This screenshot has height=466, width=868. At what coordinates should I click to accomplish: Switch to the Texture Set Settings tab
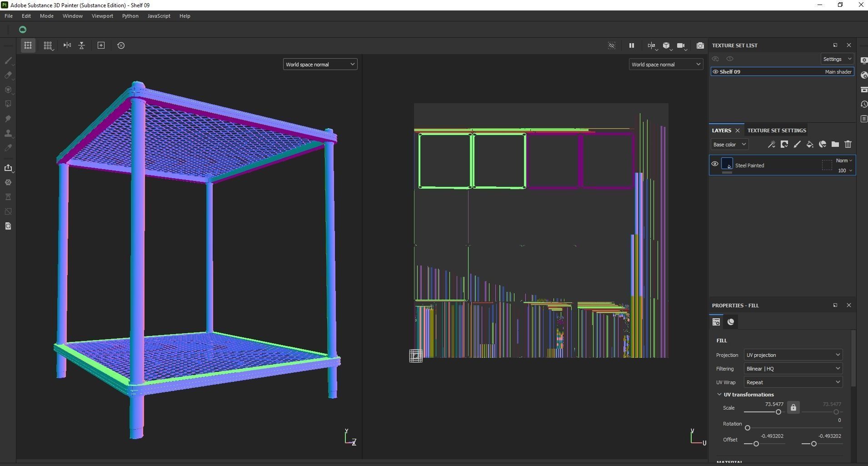pyautogui.click(x=777, y=130)
